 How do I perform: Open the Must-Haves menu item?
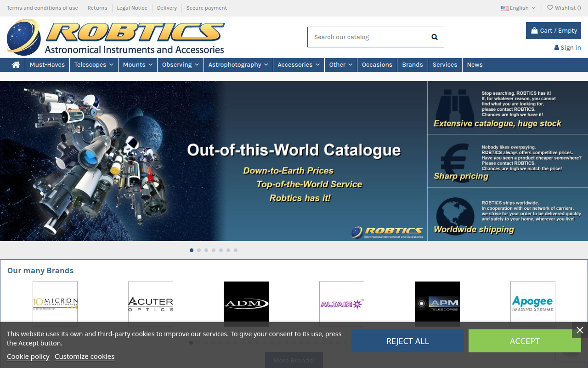(47, 65)
